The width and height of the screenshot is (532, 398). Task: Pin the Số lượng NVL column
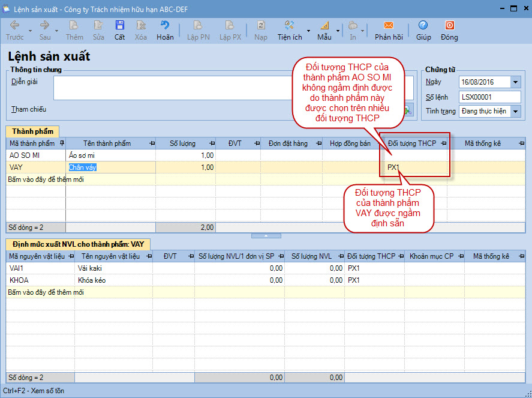(340, 256)
